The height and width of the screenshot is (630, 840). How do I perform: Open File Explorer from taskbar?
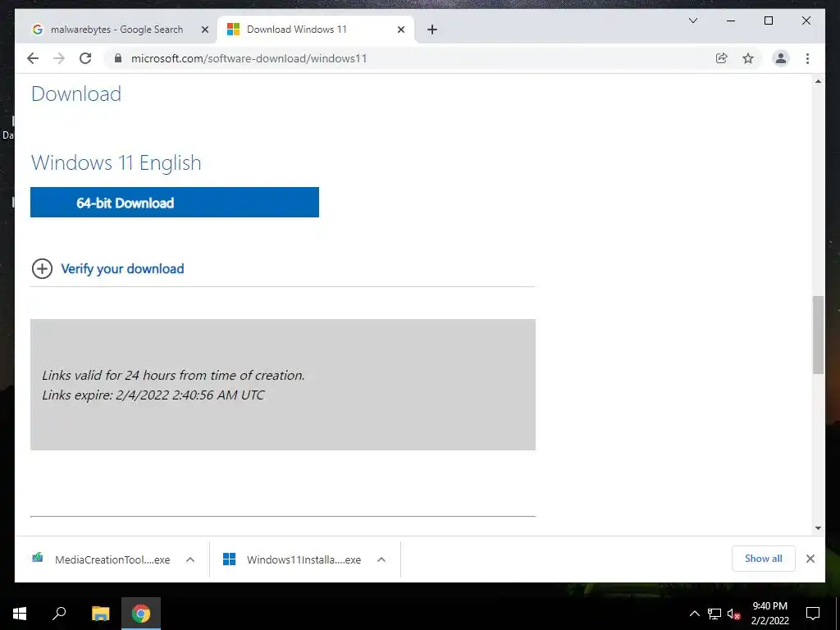pyautogui.click(x=100, y=614)
